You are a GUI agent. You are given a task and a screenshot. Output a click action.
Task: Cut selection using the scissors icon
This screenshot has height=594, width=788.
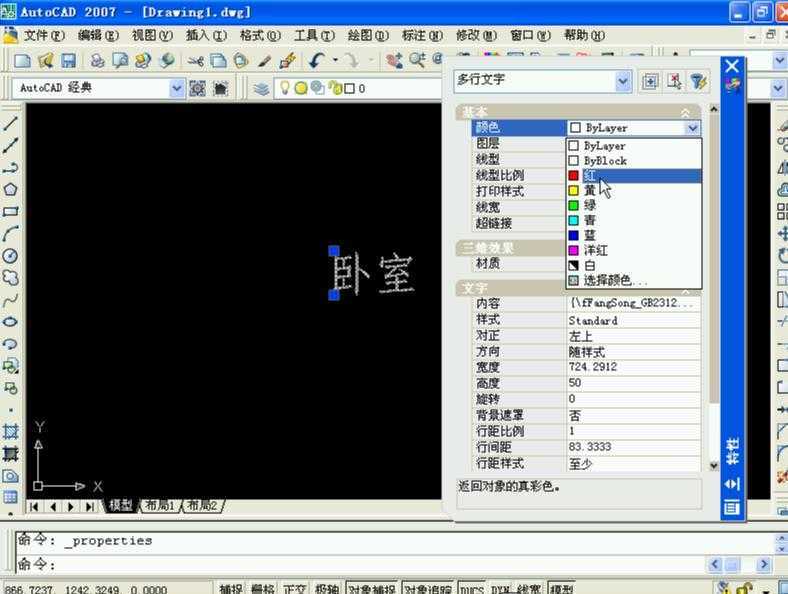click(x=195, y=61)
